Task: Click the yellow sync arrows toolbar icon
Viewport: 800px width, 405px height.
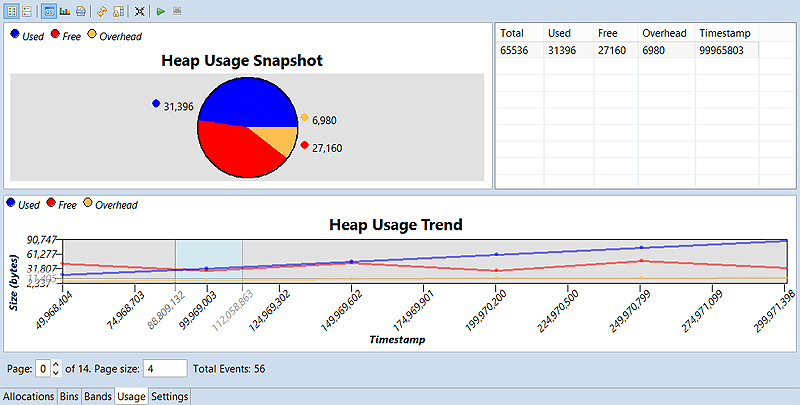Action: pyautogui.click(x=103, y=11)
